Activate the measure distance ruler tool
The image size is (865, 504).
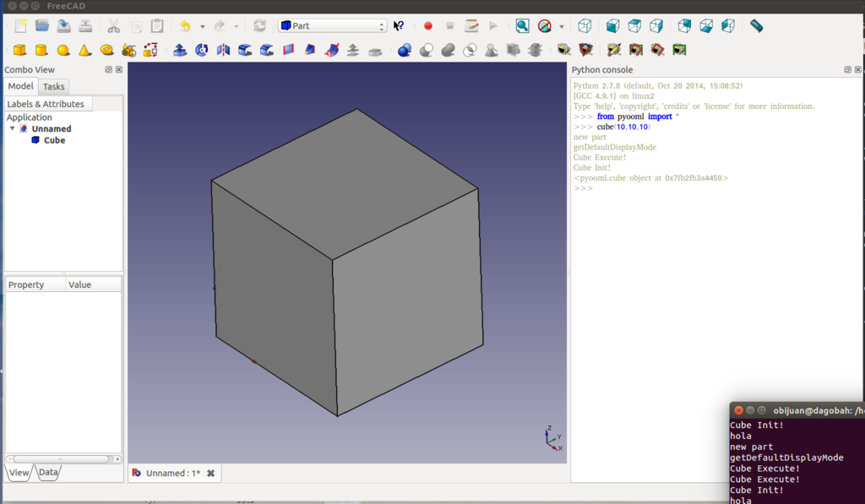click(756, 26)
